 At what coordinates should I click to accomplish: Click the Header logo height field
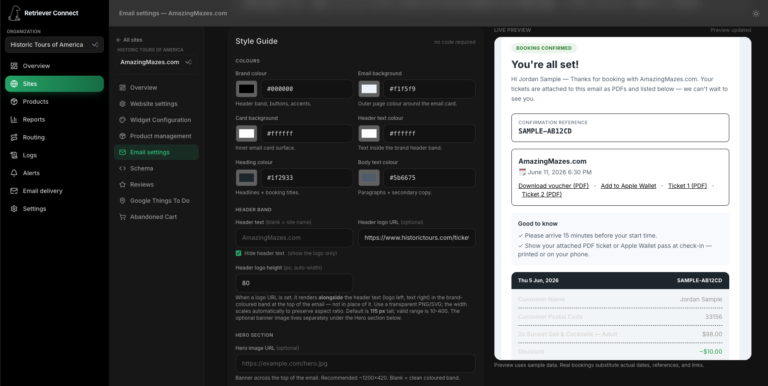[294, 283]
